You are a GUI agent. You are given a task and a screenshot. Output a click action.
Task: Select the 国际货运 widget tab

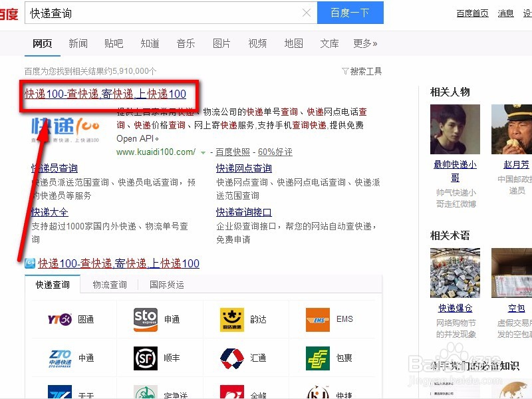(x=167, y=285)
